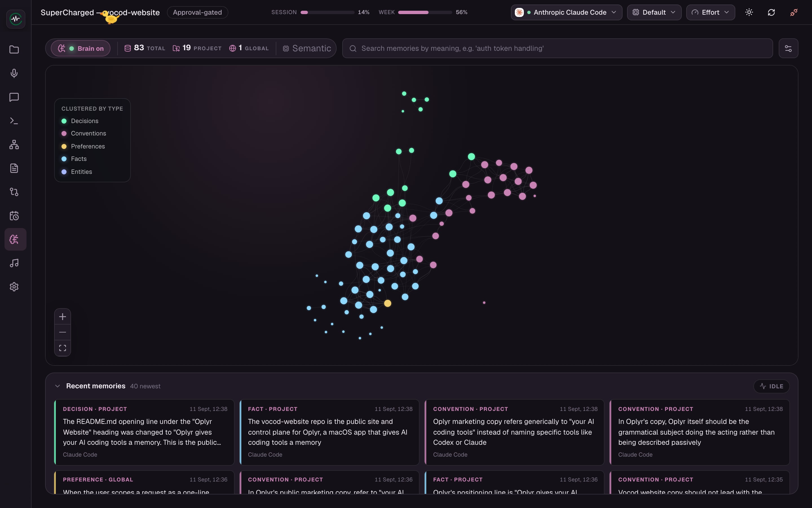Toggle Preferences in cluster legend
Image resolution: width=812 pixels, height=508 pixels.
pos(83,146)
